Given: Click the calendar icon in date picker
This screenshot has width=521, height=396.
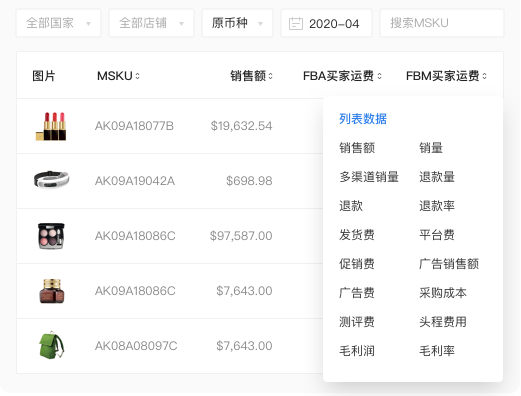Looking at the screenshot, I should click(296, 24).
